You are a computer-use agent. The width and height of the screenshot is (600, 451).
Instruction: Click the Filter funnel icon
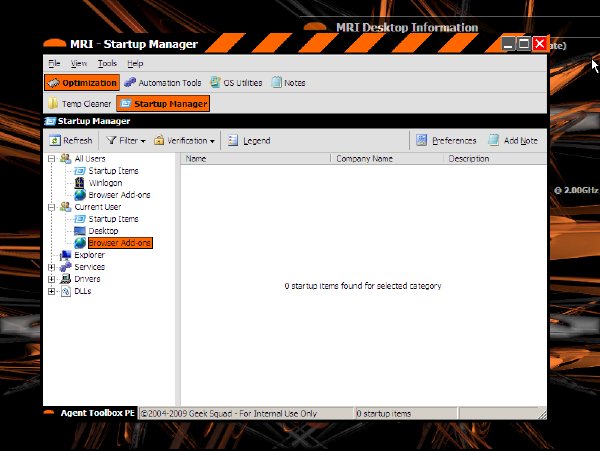(111, 140)
